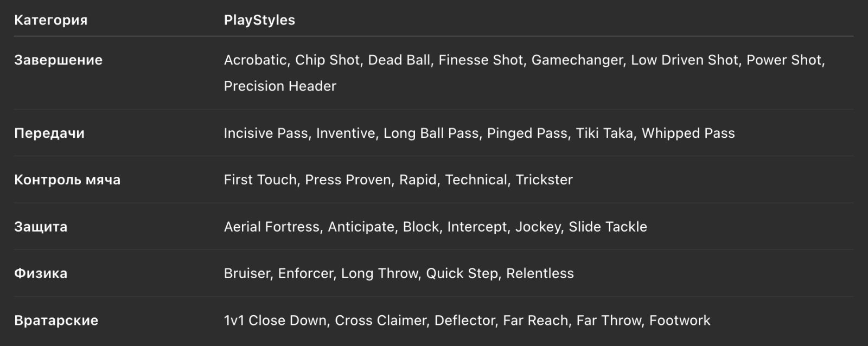Screen dimensions: 868x346
Task: Select the Физика category cell
Action: pyautogui.click(x=41, y=273)
